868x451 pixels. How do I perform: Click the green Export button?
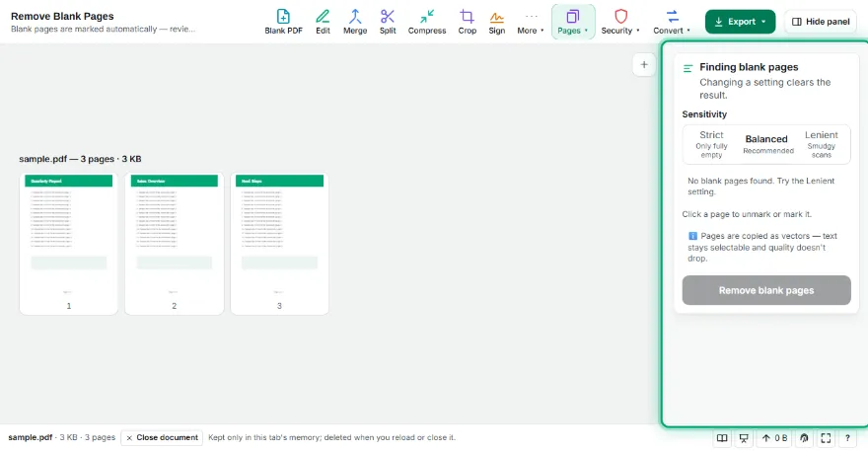tap(740, 22)
